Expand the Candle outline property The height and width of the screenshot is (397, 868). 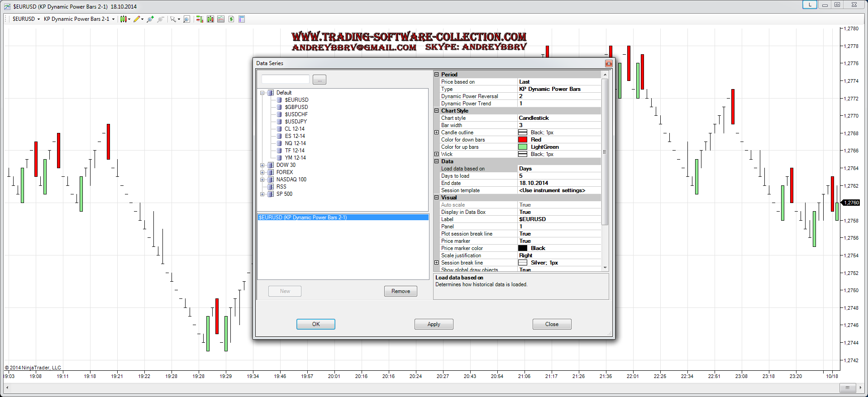click(437, 132)
